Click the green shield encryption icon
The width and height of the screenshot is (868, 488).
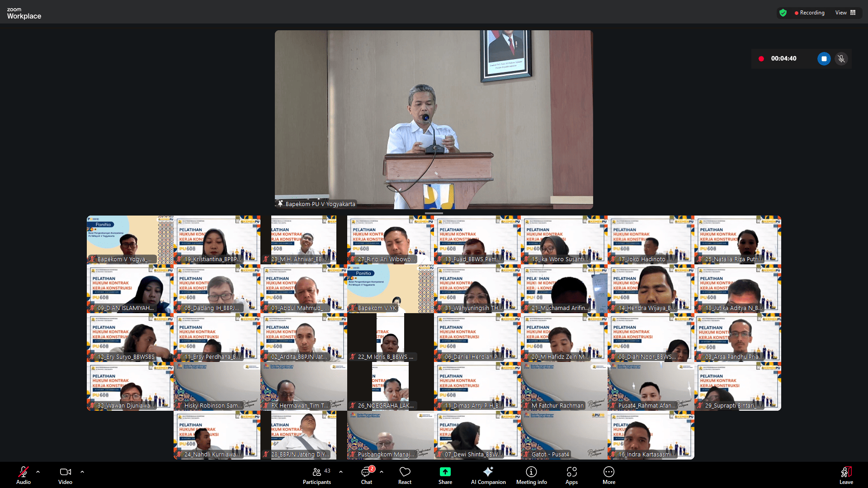(x=783, y=13)
